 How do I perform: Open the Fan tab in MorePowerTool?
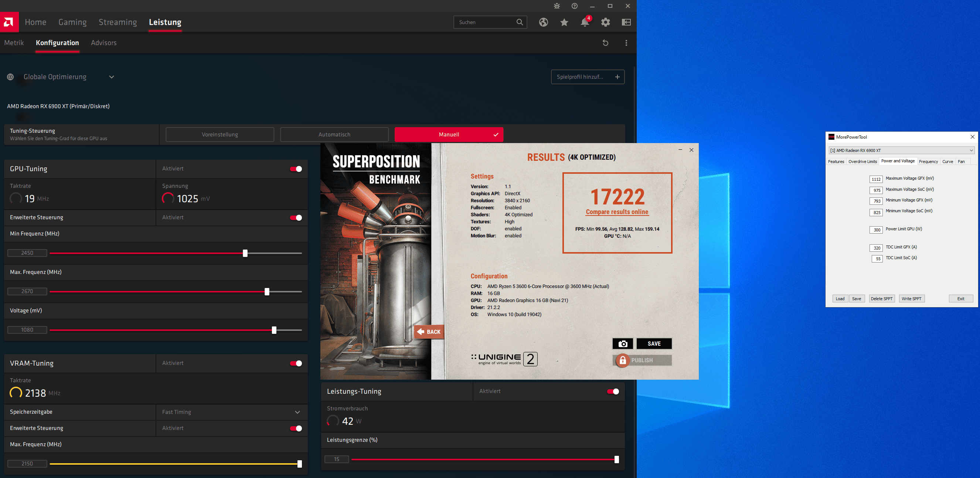coord(961,161)
